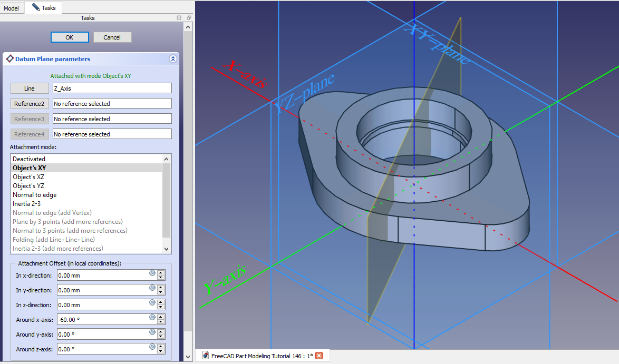
Task: Open expression editor for x-direction offset
Action: point(152,273)
